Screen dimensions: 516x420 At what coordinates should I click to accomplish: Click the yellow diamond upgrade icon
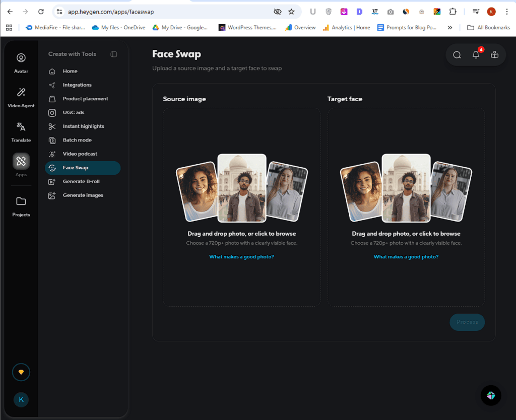[x=21, y=372]
